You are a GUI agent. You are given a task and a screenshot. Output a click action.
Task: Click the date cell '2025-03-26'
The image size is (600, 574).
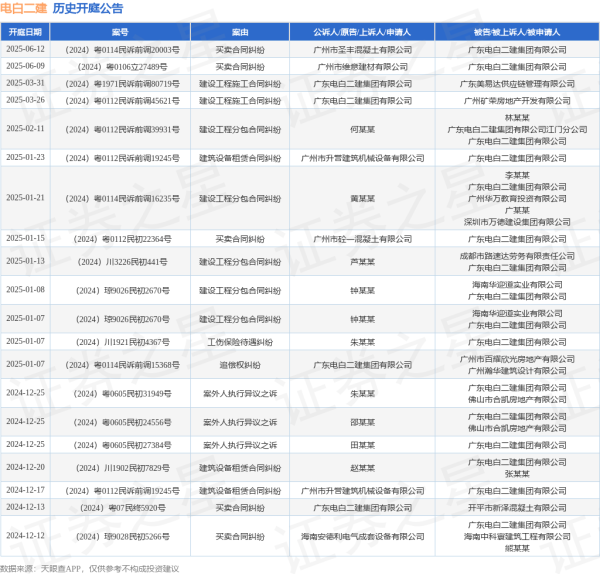pos(25,100)
